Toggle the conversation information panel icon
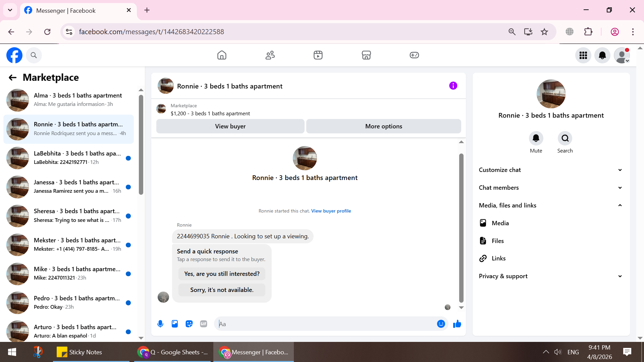Image resolution: width=644 pixels, height=362 pixels. [x=453, y=86]
